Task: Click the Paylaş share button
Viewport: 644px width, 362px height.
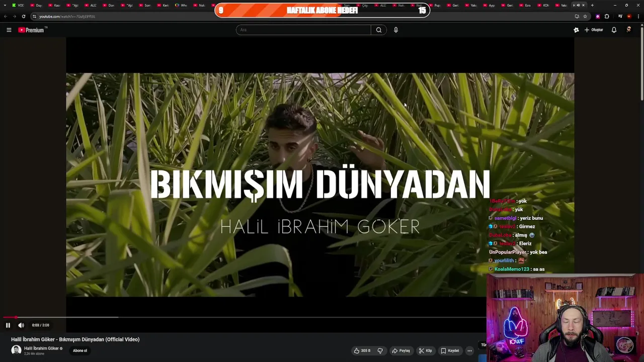Action: [x=401, y=350]
